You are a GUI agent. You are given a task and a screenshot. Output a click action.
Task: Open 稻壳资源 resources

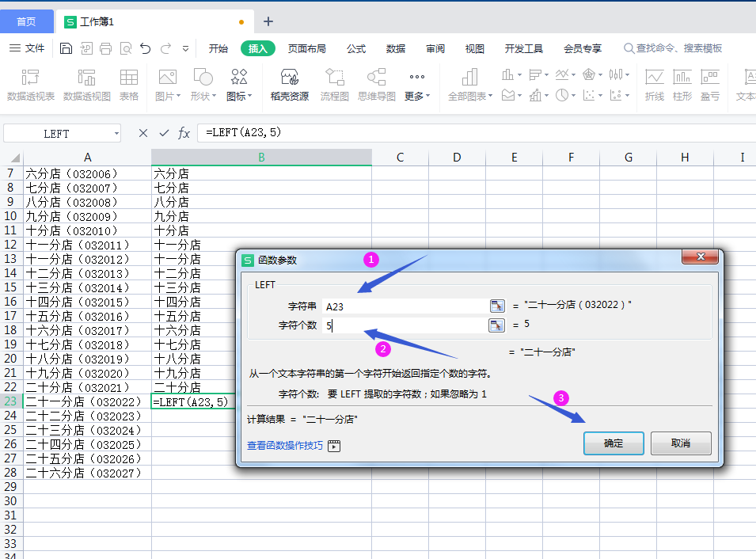pos(289,85)
